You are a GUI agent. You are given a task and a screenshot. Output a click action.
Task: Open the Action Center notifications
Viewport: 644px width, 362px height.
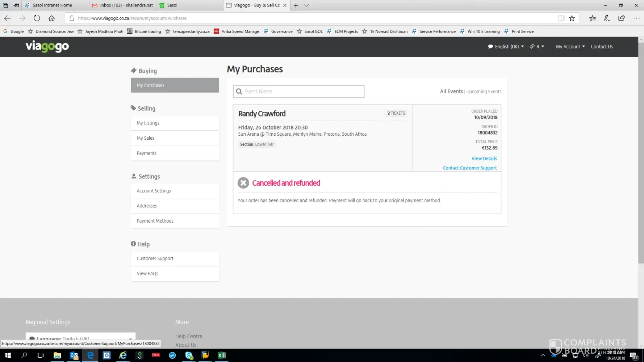pos(634,355)
